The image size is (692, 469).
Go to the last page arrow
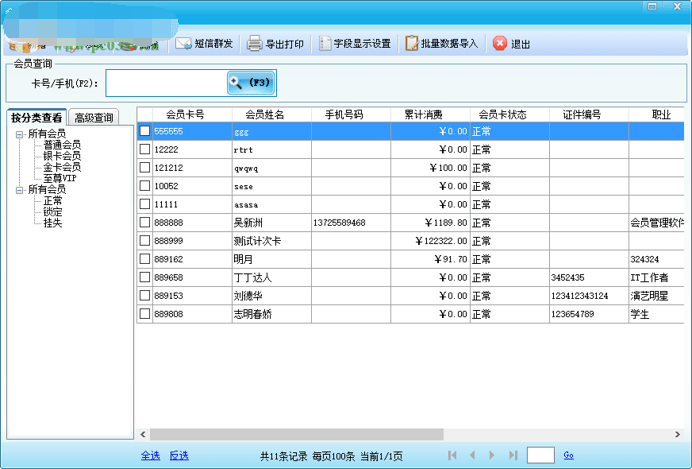click(x=513, y=455)
